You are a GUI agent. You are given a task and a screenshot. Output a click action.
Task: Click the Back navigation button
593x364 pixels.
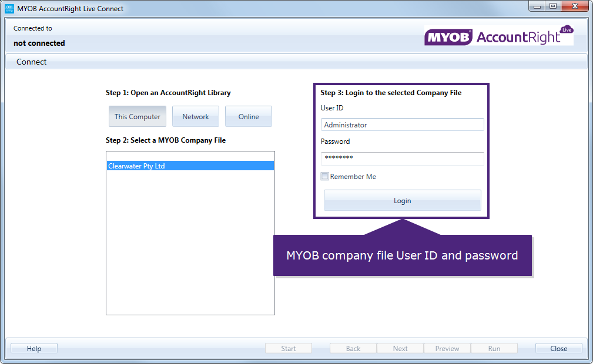(x=353, y=348)
